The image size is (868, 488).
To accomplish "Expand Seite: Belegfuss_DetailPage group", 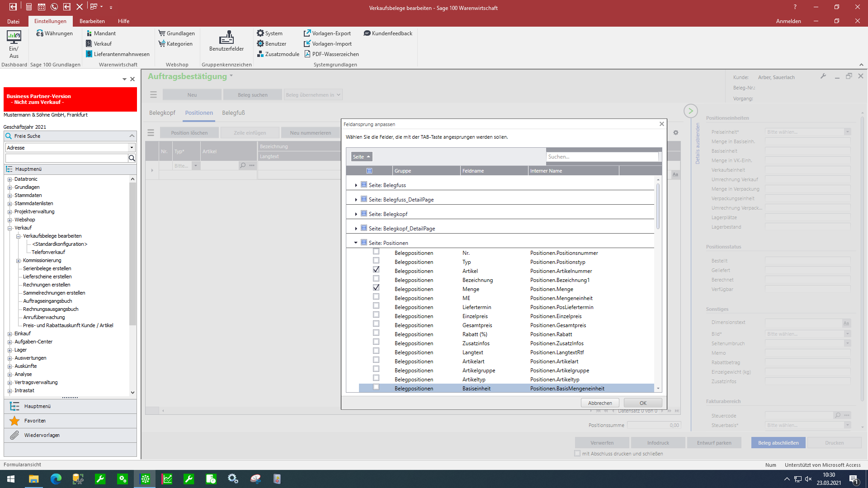I will pos(356,200).
